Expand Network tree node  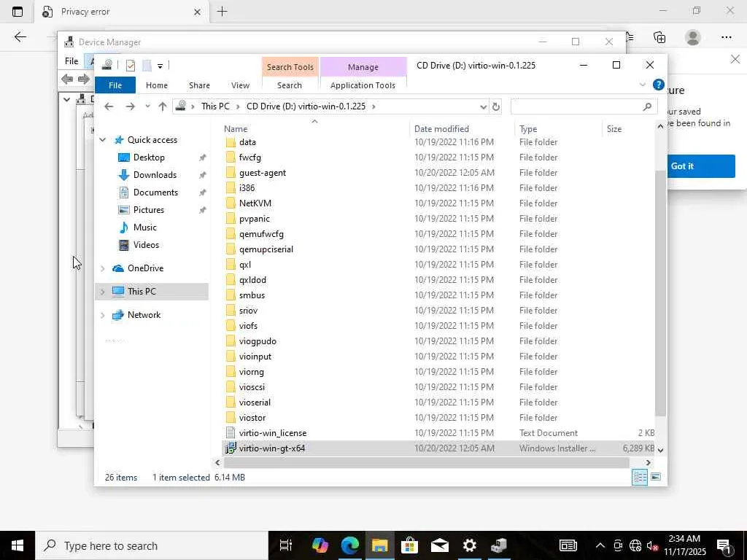(x=102, y=315)
